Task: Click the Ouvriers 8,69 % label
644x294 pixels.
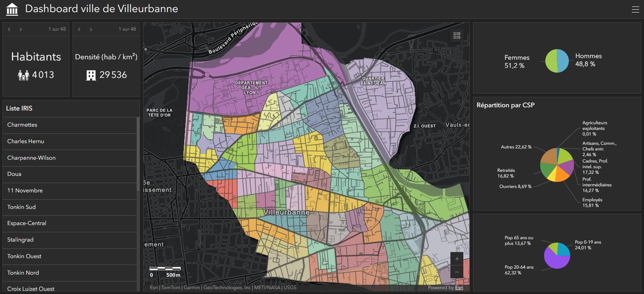Action: (515, 186)
